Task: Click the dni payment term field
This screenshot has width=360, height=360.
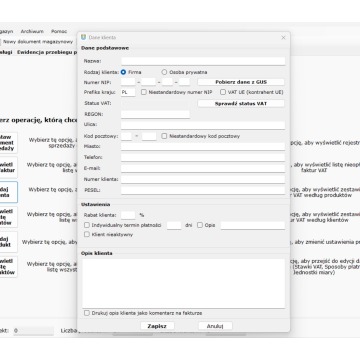Action: [x=174, y=225]
